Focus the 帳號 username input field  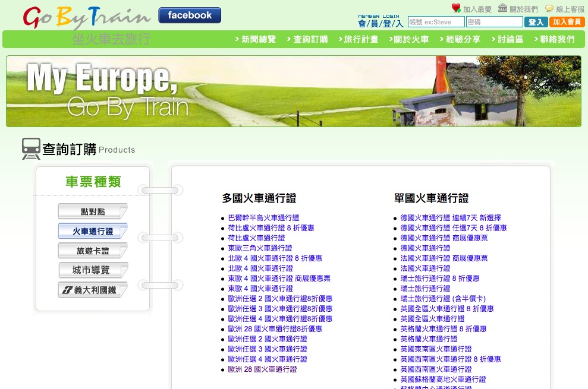pyautogui.click(x=436, y=22)
